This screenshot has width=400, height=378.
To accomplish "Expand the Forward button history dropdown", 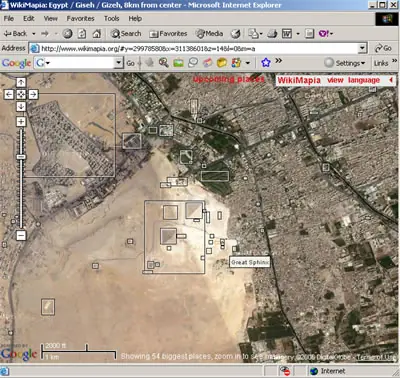I will coord(55,34).
